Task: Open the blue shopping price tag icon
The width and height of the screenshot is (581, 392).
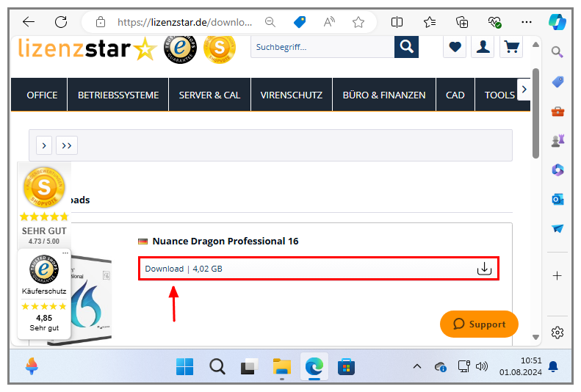Action: coord(300,22)
